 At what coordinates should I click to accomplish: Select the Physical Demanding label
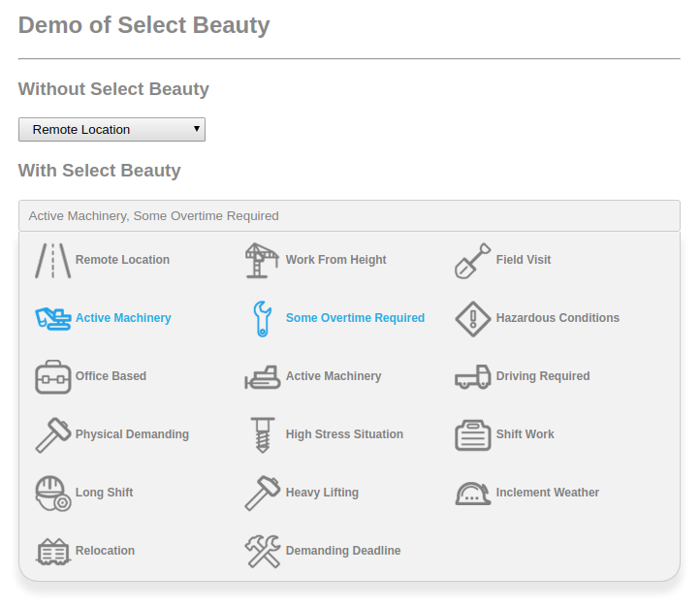(132, 434)
